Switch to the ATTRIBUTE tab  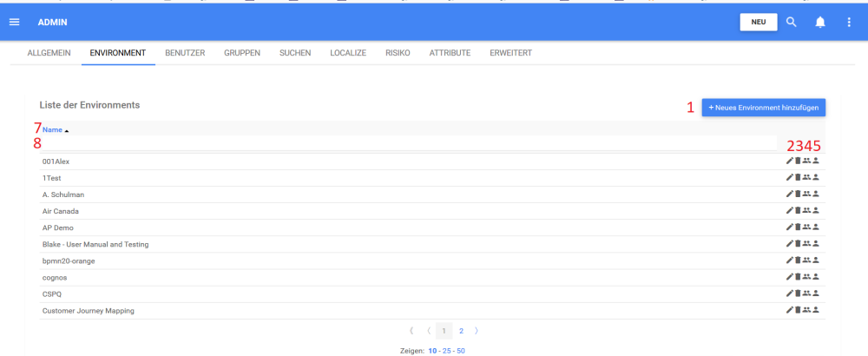click(450, 53)
